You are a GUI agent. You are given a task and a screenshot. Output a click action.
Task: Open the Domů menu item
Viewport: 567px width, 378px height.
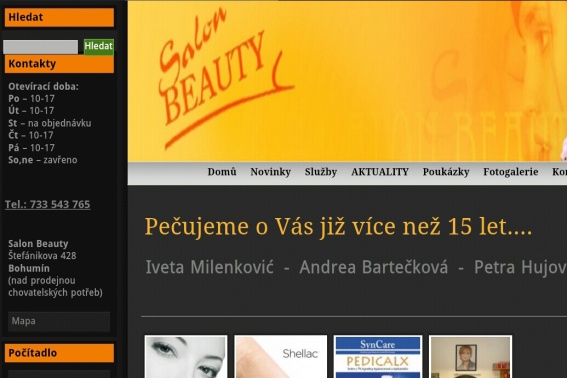(x=222, y=172)
